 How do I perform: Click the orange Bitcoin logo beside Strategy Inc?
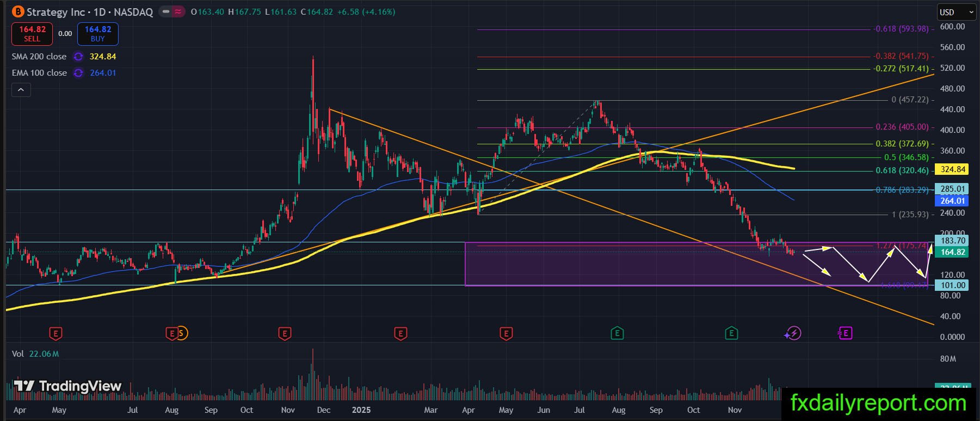(18, 11)
